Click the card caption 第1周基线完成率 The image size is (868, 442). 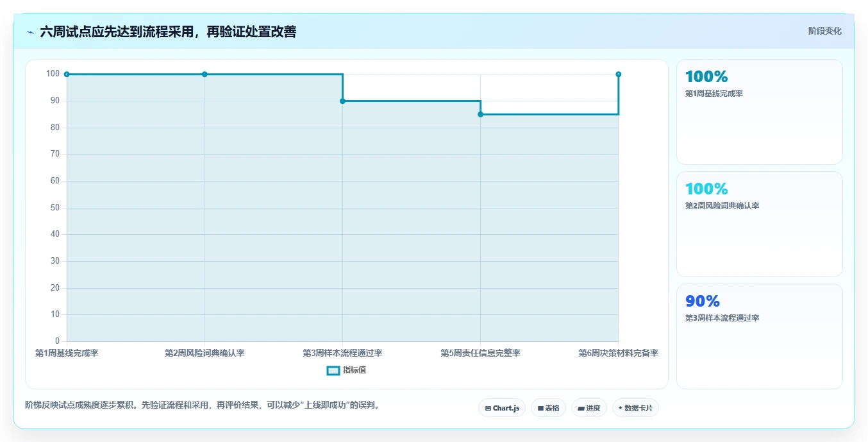tap(714, 94)
